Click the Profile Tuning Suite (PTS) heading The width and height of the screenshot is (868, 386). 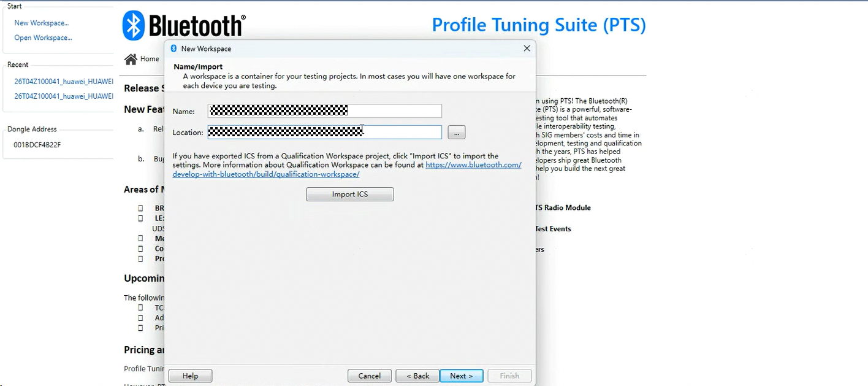539,25
